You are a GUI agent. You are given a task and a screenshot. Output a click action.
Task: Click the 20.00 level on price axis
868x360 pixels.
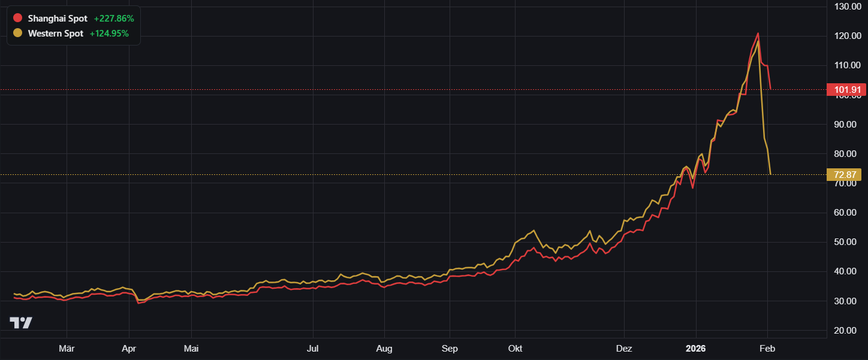[x=848, y=330]
